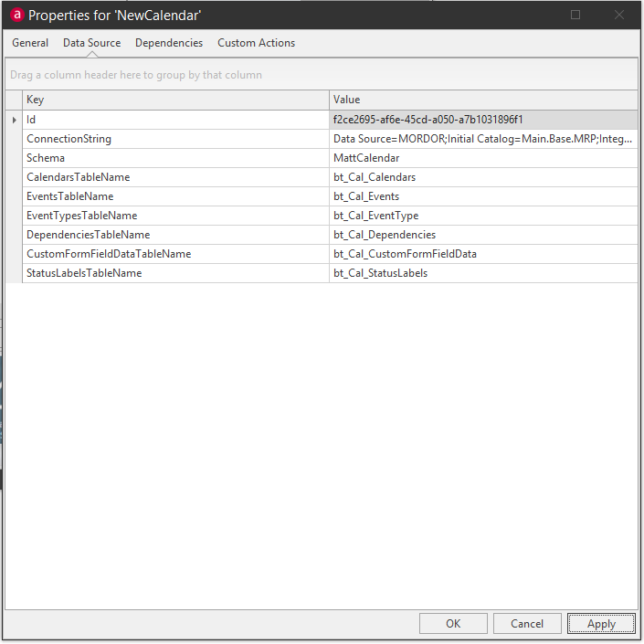The width and height of the screenshot is (644, 644).
Task: Click the 'Drag a column header here' group panel
Action: point(322,75)
